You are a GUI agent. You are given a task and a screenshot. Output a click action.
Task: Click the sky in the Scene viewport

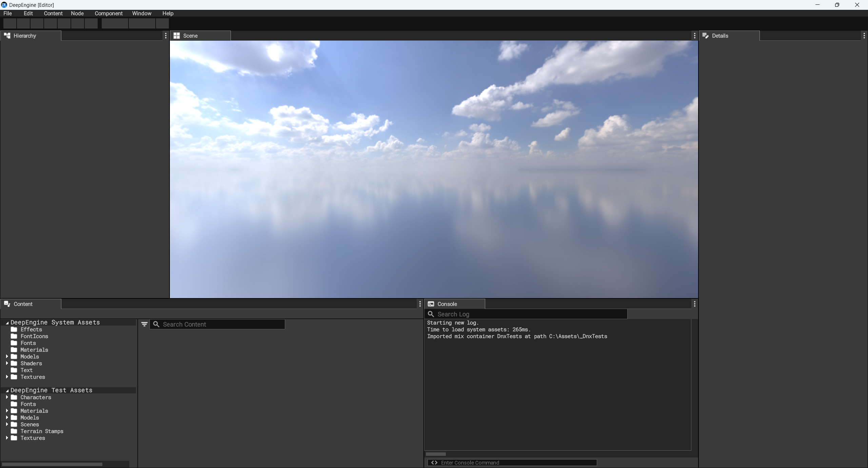[434, 169]
